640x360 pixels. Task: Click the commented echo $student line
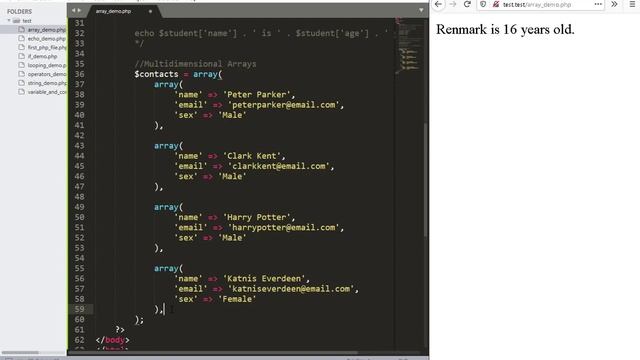pos(261,33)
